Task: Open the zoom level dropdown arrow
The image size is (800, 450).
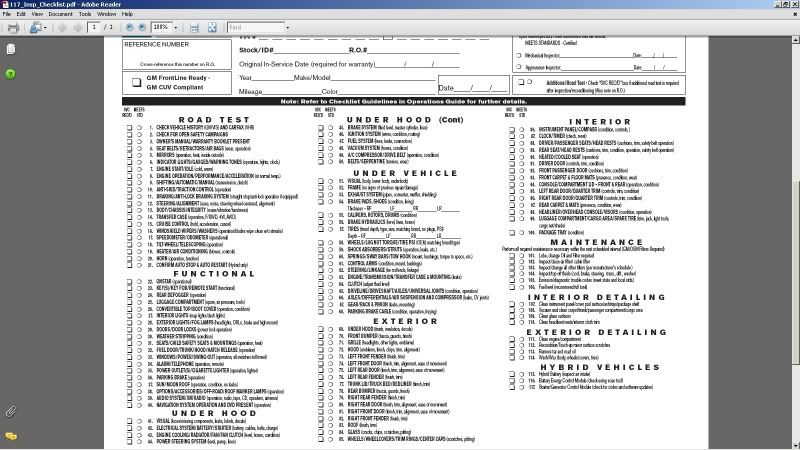Action: point(176,28)
